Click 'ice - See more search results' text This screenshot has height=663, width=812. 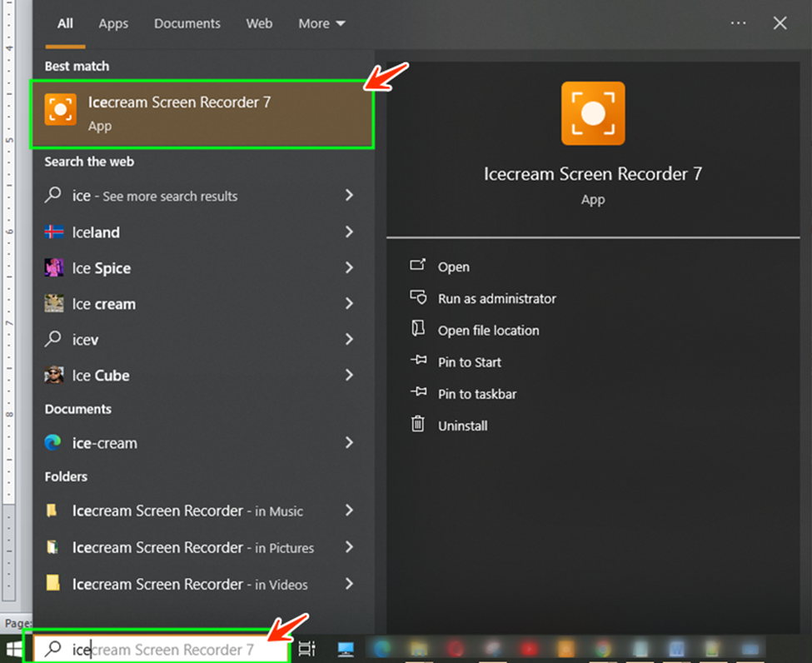click(x=154, y=196)
